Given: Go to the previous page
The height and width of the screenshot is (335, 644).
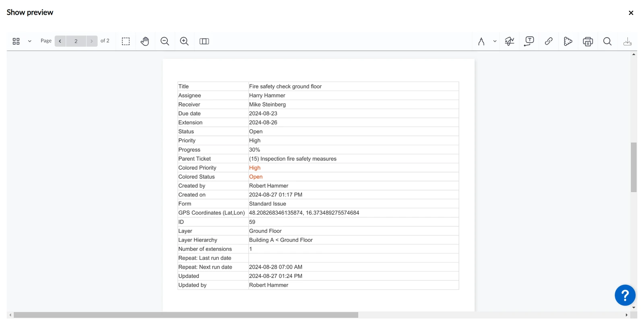Looking at the screenshot, I should click(x=60, y=41).
